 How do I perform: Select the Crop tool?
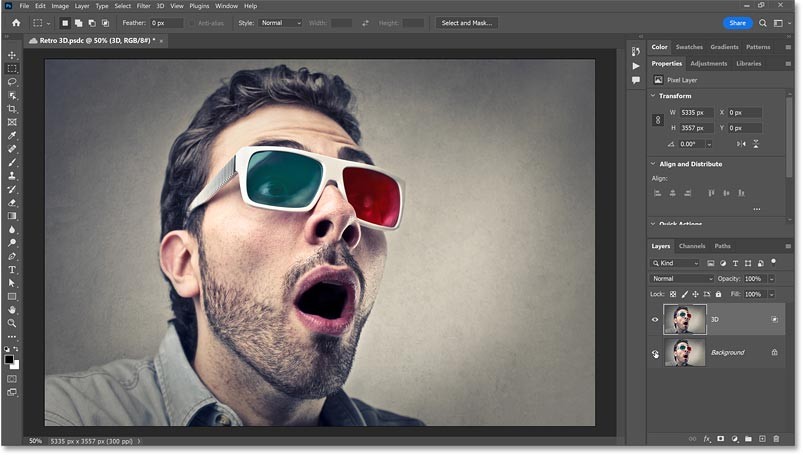pos(12,108)
